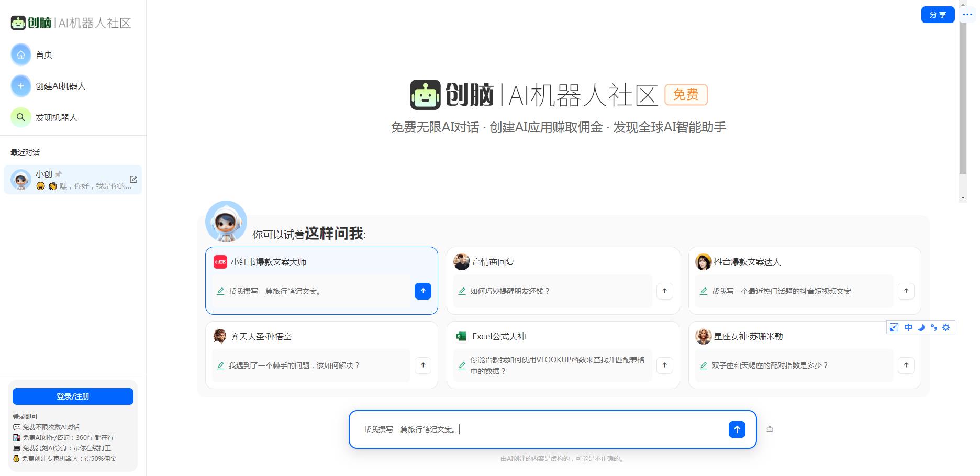Image resolution: width=980 pixels, height=476 pixels.
Task: Click the 分享 share button
Action: (938, 15)
